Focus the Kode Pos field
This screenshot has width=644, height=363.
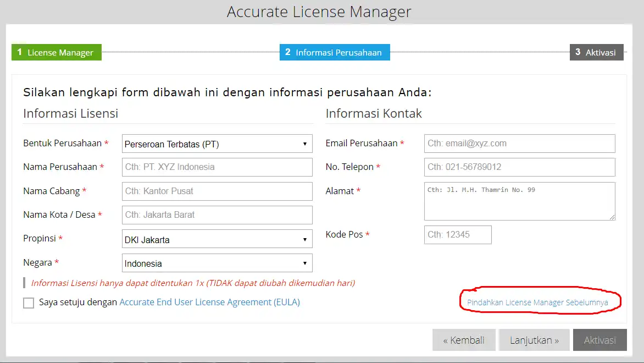click(458, 235)
